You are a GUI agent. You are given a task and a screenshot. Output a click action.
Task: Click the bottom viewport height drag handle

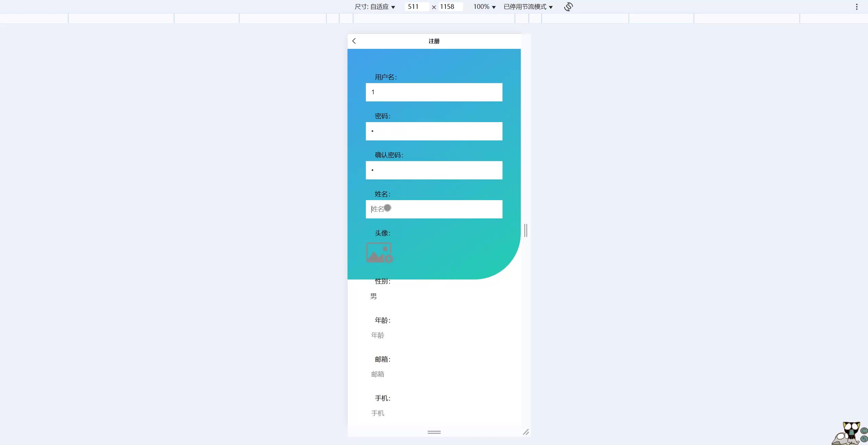click(x=434, y=432)
